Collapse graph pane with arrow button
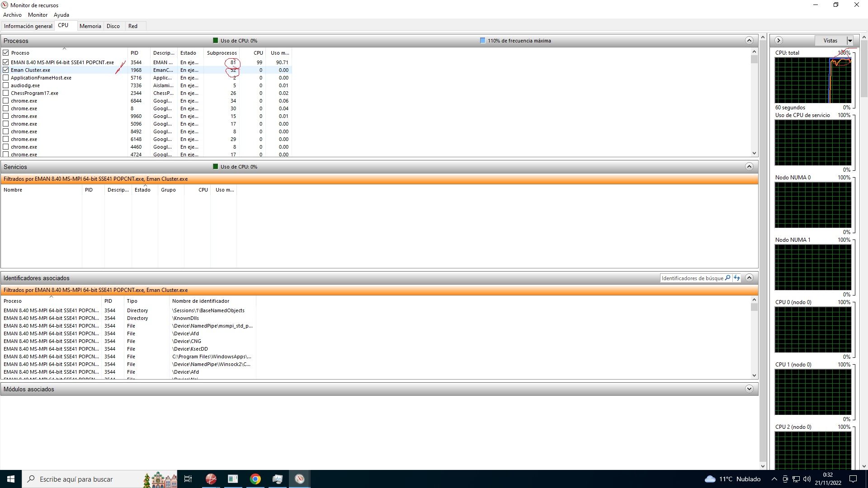Image resolution: width=868 pixels, height=488 pixels. [778, 41]
